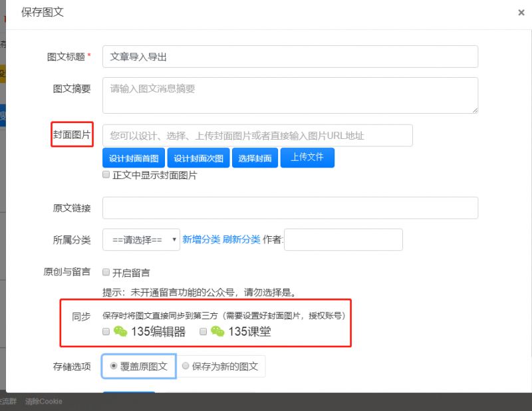
Task: Click the WeChat icon beside 135编辑器
Action: coord(120,331)
